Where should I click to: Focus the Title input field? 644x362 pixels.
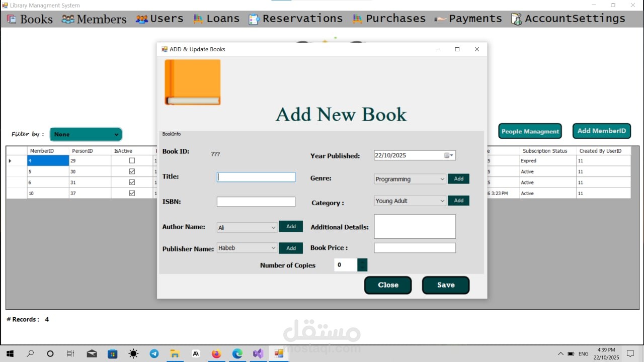[256, 177]
